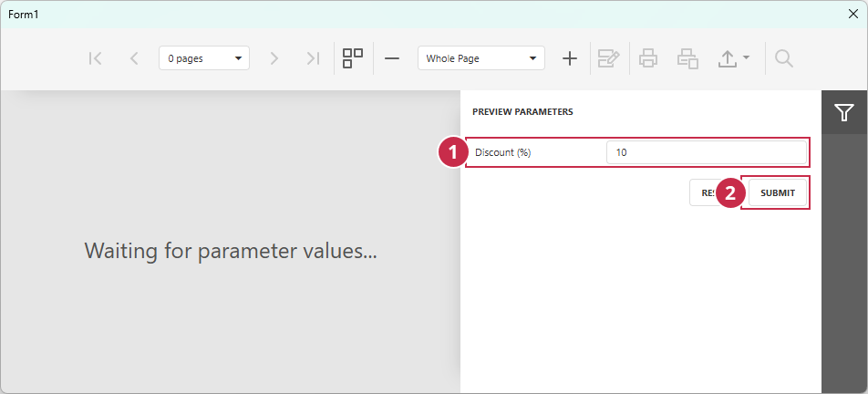Image resolution: width=868 pixels, height=394 pixels.
Task: Expand the 'Whole Page' zoom dropdown
Action: 481,58
